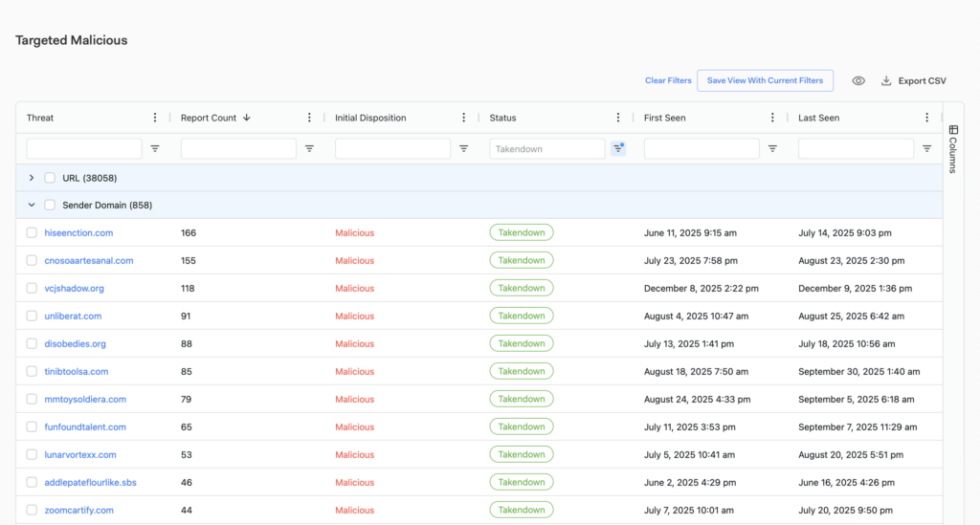Expand the URL group
980x525 pixels.
click(32, 178)
